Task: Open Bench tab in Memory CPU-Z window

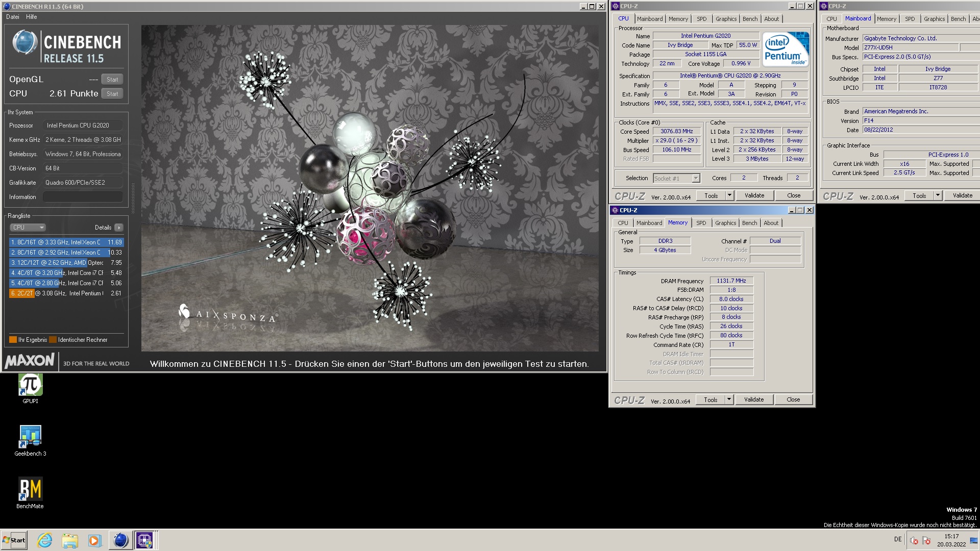Action: coord(749,223)
